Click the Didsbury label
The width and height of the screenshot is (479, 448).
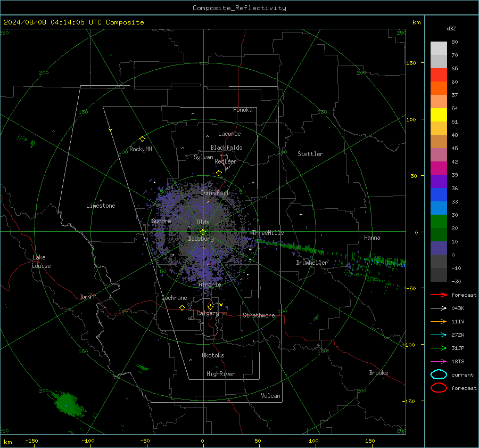[x=201, y=239]
